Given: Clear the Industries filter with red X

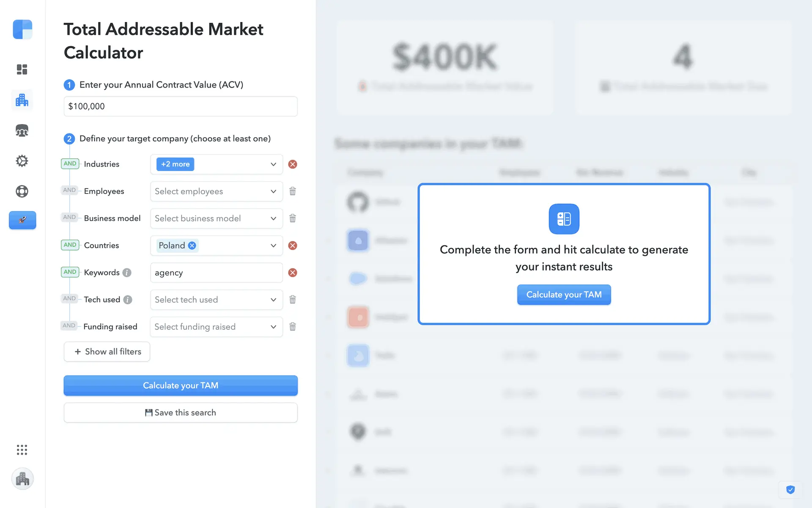Looking at the screenshot, I should pos(293,164).
